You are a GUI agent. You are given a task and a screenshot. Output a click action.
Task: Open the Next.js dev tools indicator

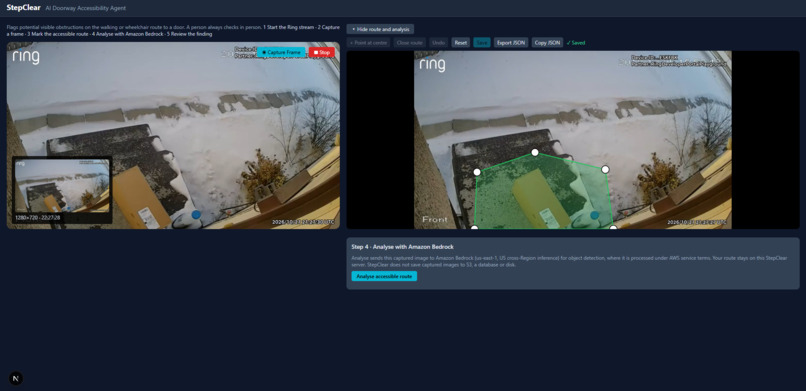(16, 378)
